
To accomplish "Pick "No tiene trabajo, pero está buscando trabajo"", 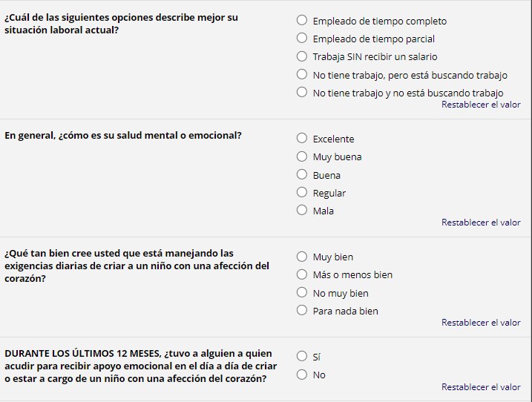I will click(301, 75).
